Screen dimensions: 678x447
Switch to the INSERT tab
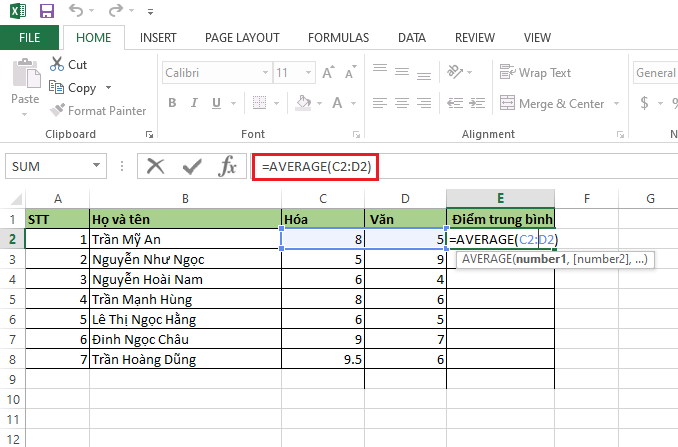click(x=158, y=38)
